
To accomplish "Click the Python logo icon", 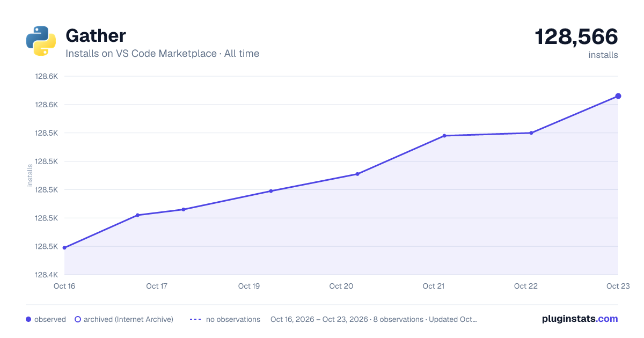I will click(x=41, y=41).
